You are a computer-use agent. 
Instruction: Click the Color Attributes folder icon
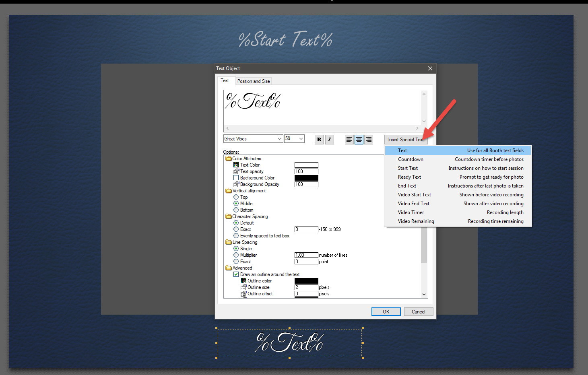(229, 158)
